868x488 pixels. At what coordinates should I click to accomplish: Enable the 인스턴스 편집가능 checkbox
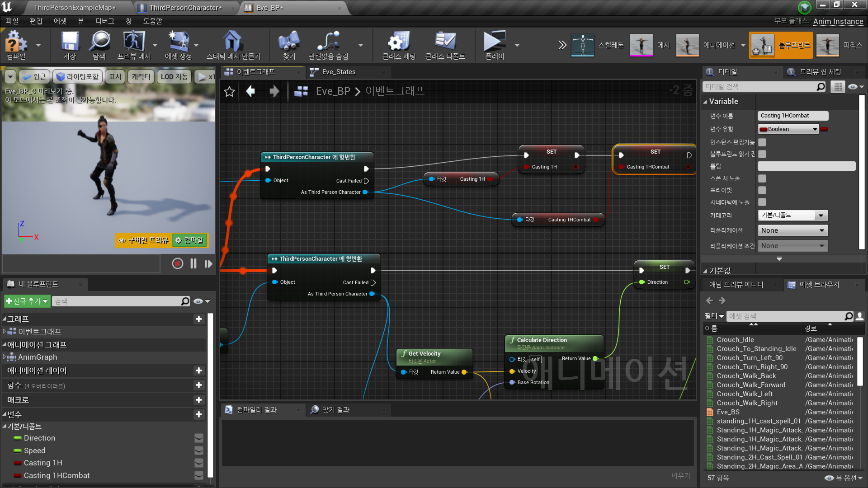762,142
